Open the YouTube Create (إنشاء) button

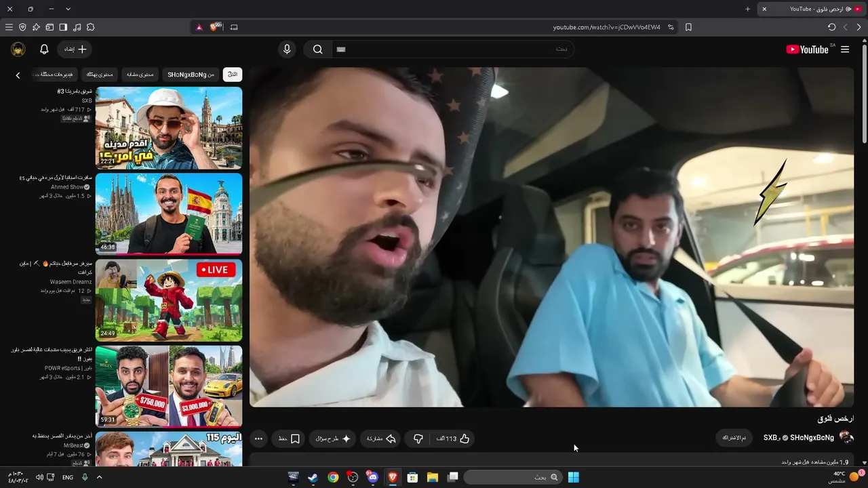(75, 49)
